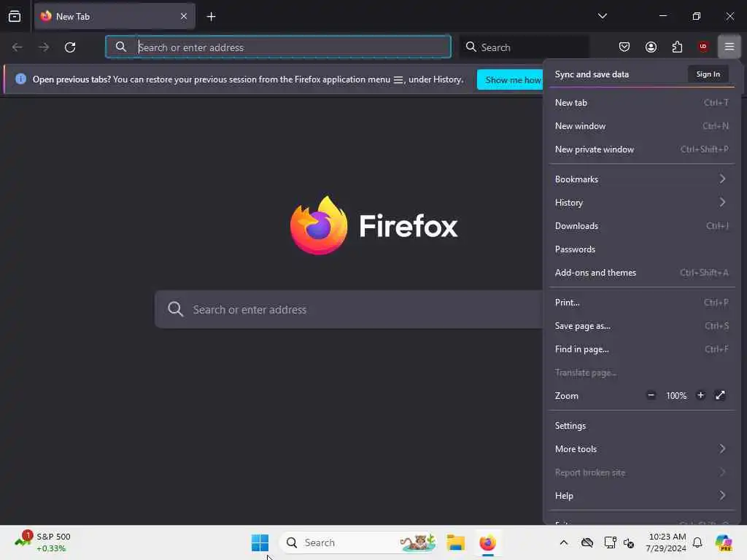Close the hamburger application menu

[729, 47]
